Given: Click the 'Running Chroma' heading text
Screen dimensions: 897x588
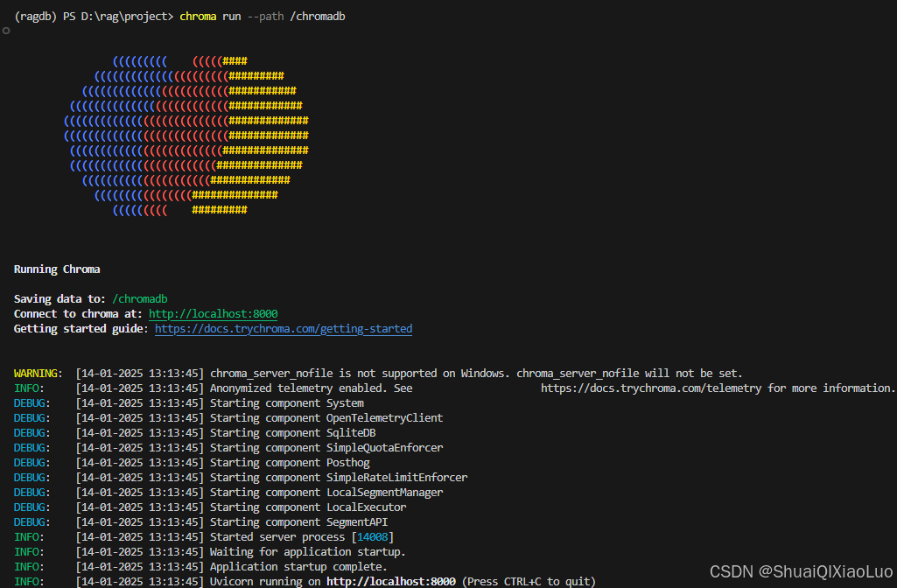Looking at the screenshot, I should point(57,269).
